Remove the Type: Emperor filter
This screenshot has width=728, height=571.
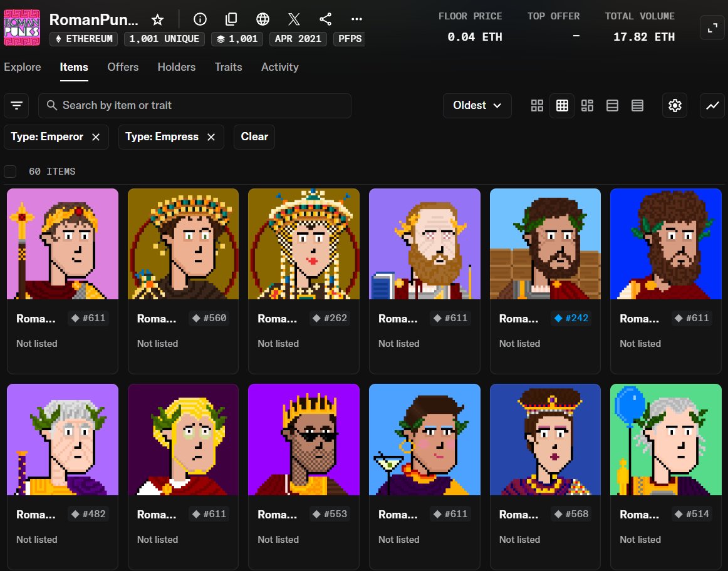(96, 137)
